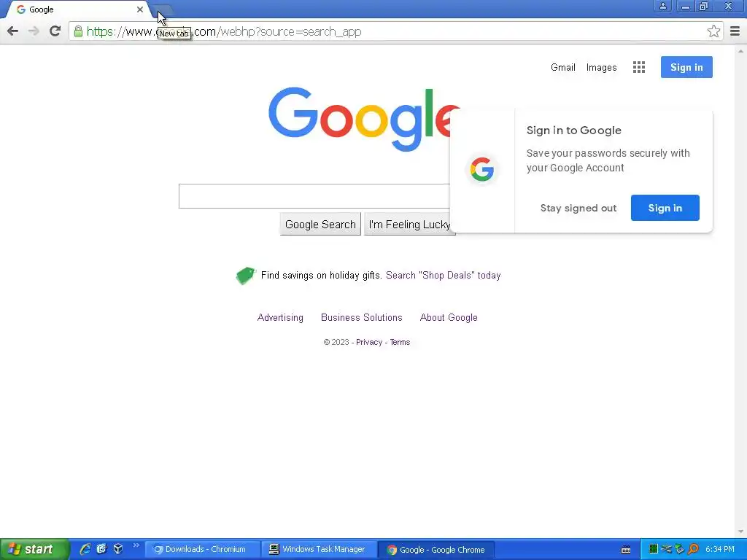The image size is (747, 560).
Task: Minimize the Chrome window
Action: click(x=685, y=6)
